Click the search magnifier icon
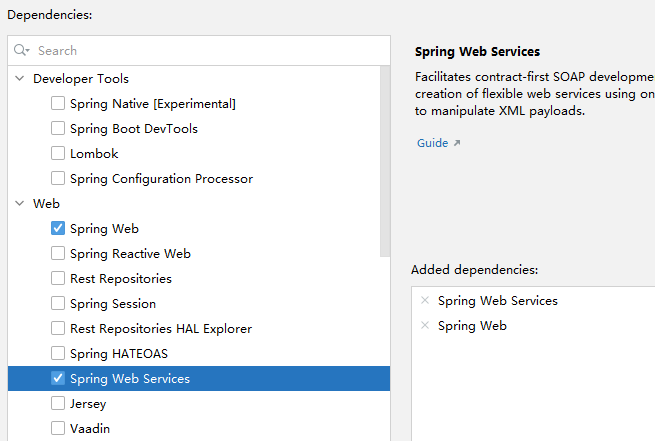 pos(21,51)
